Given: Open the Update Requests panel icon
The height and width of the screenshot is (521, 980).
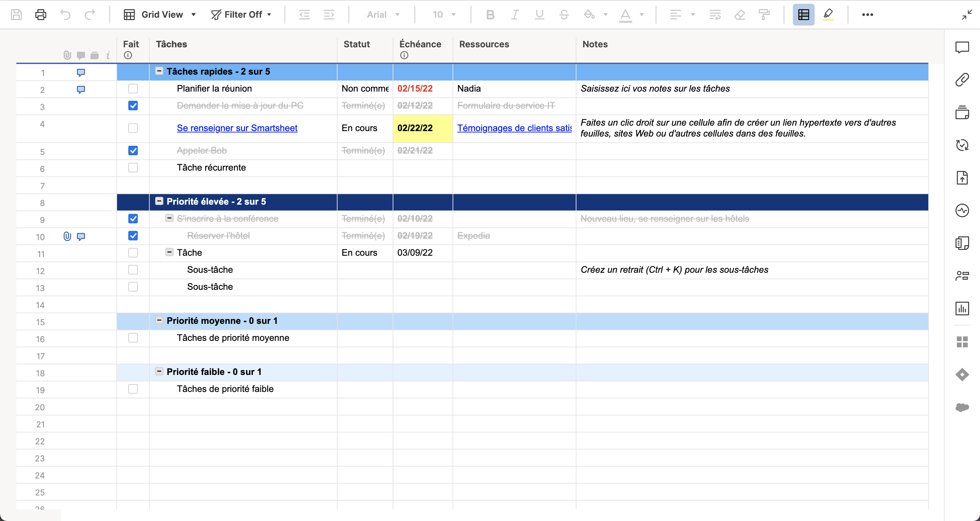Looking at the screenshot, I should pos(962,145).
